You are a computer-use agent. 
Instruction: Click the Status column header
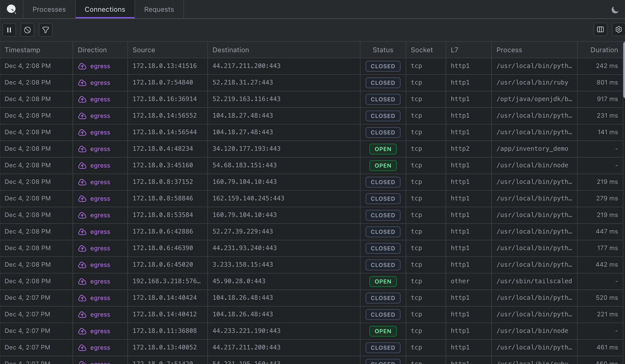pos(383,50)
